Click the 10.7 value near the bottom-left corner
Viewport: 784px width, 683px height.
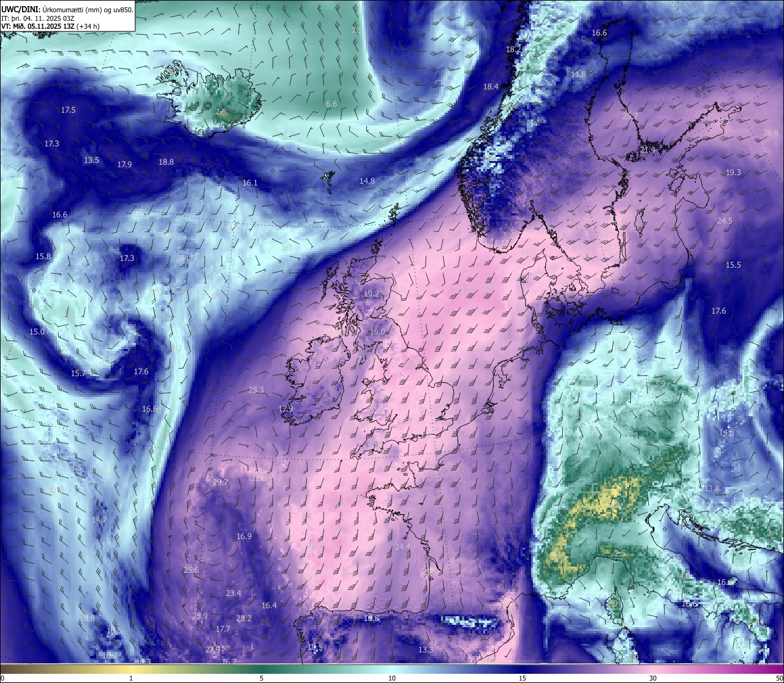click(109, 656)
